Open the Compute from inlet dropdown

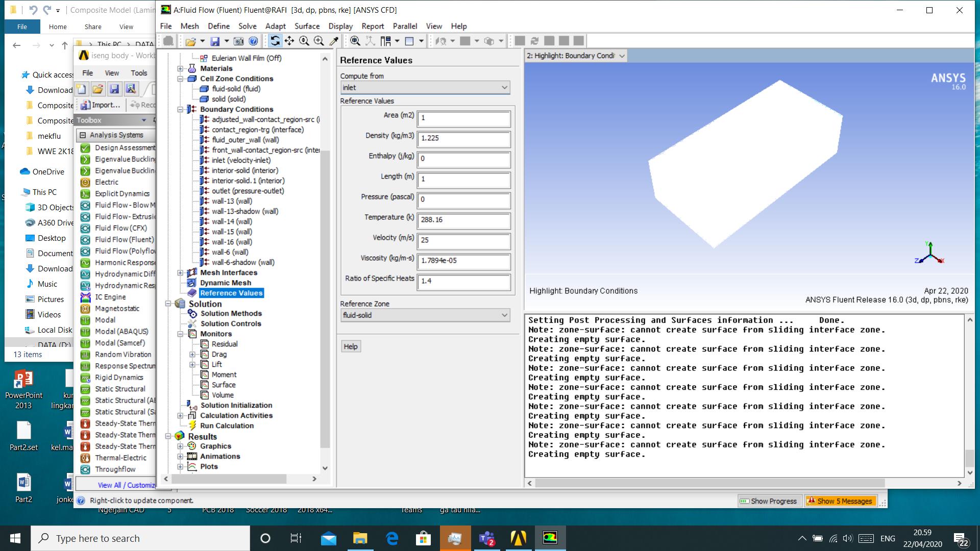[504, 87]
